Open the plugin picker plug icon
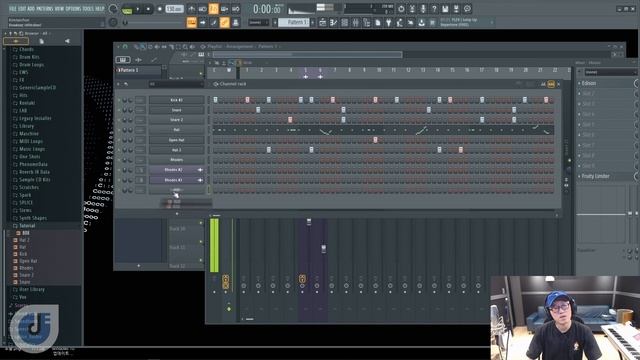The height and width of the screenshot is (360, 640). click(389, 22)
